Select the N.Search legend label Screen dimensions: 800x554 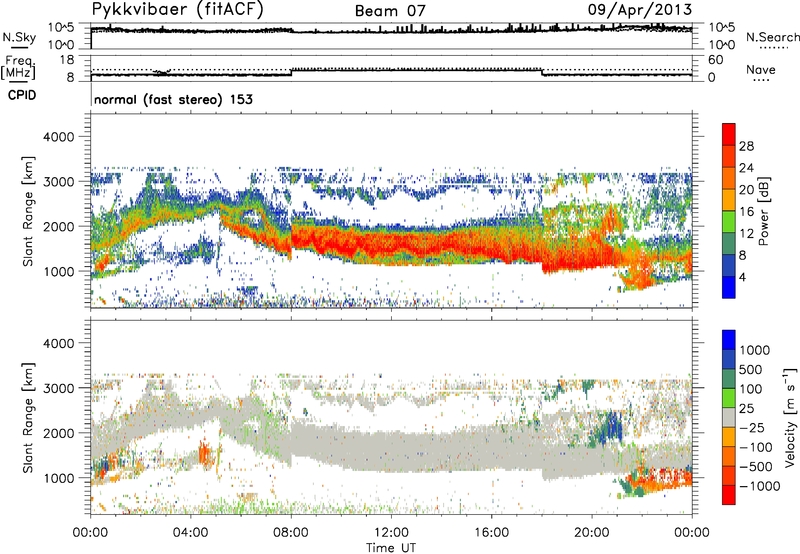(x=773, y=37)
